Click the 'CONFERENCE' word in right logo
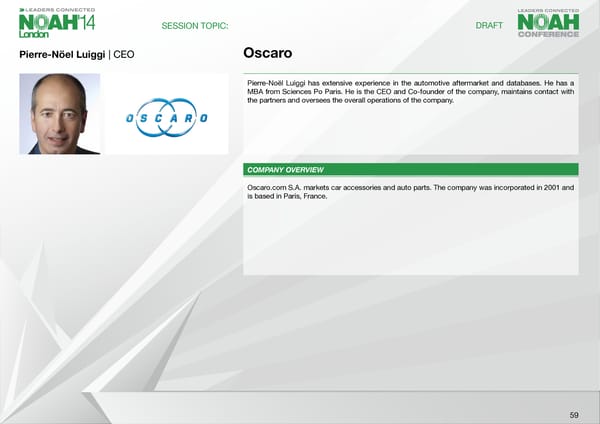Image resolution: width=600 pixels, height=424 pixels. click(548, 34)
